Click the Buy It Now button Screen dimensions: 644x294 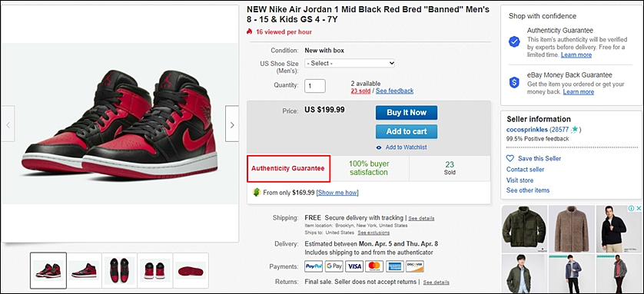(407, 113)
